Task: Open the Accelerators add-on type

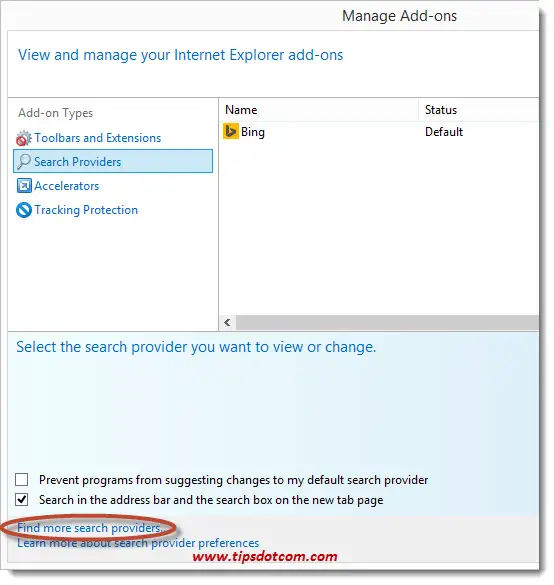Action: 66,186
